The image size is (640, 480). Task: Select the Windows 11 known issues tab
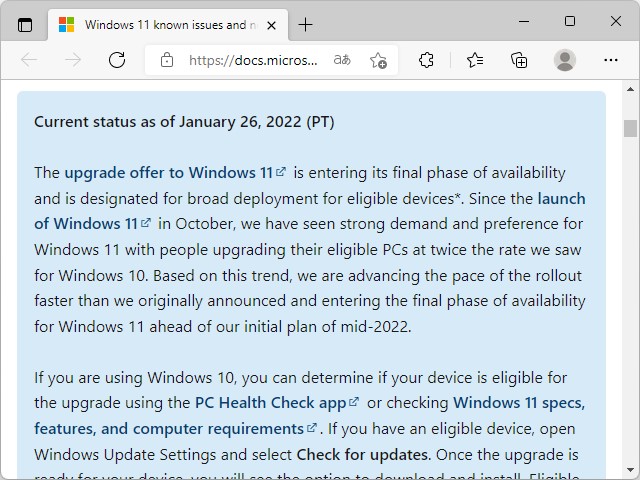point(160,24)
